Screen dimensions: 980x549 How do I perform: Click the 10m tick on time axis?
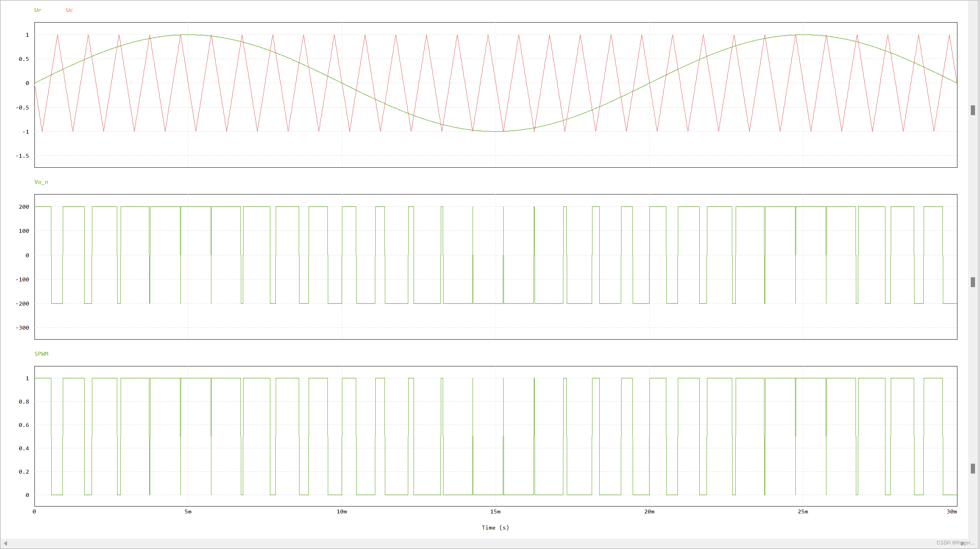[x=342, y=511]
